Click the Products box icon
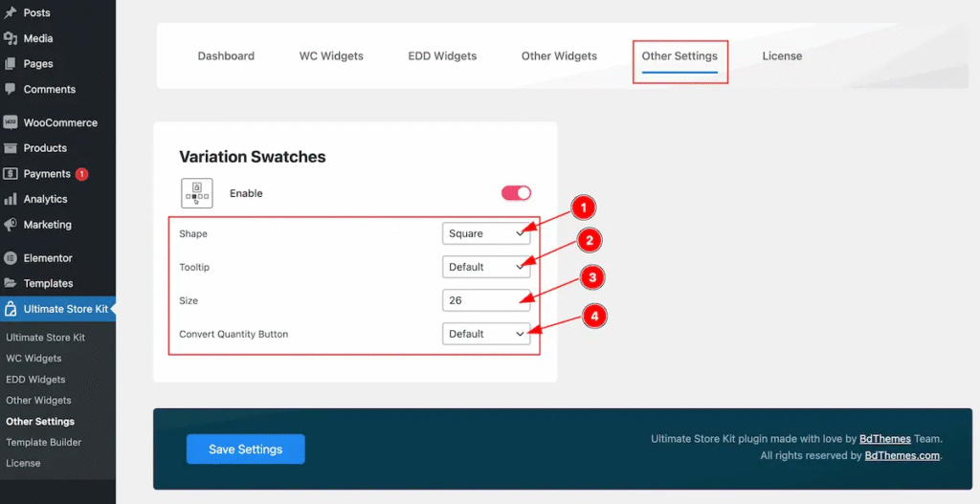The width and height of the screenshot is (980, 504). pyautogui.click(x=10, y=148)
